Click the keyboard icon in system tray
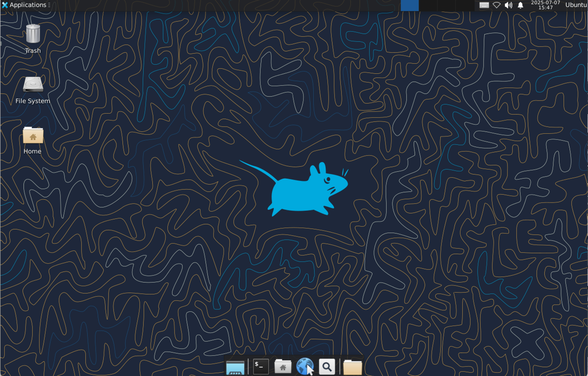This screenshot has width=588, height=376. pyautogui.click(x=484, y=5)
